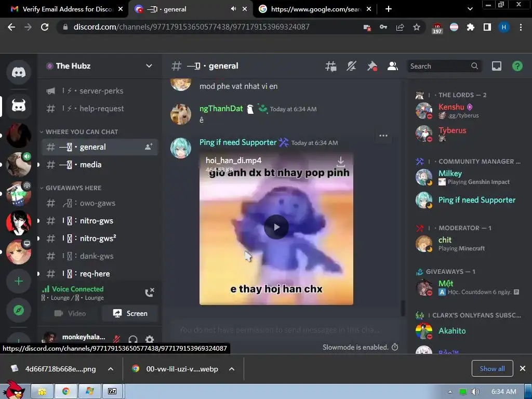Screen dimensions: 532x399
Task: Toggle microphone mute icon
Action: 116,338
